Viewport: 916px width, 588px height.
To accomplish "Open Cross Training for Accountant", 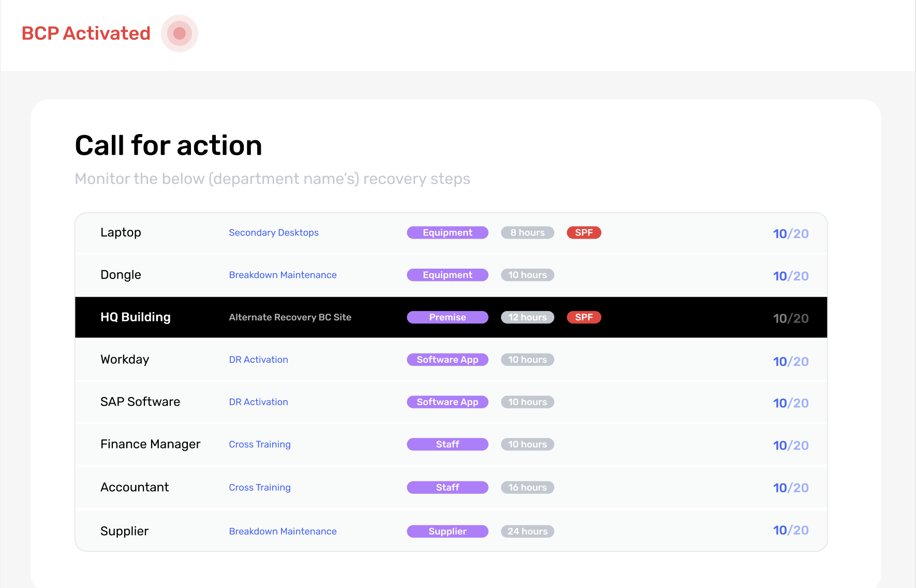I will pos(259,488).
